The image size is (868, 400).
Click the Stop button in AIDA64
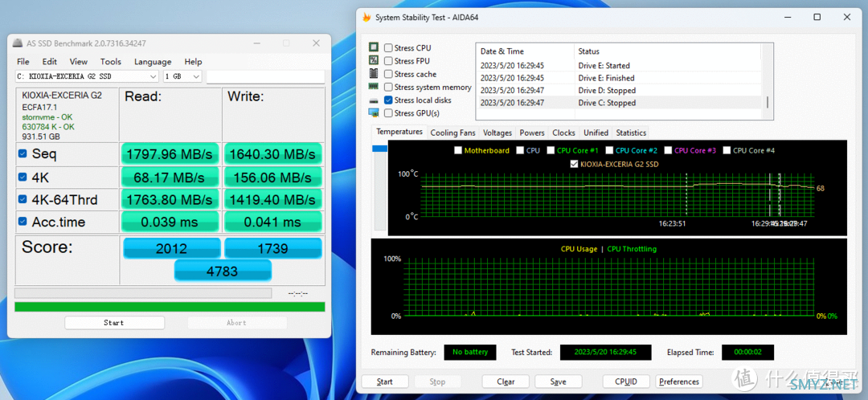tap(437, 382)
